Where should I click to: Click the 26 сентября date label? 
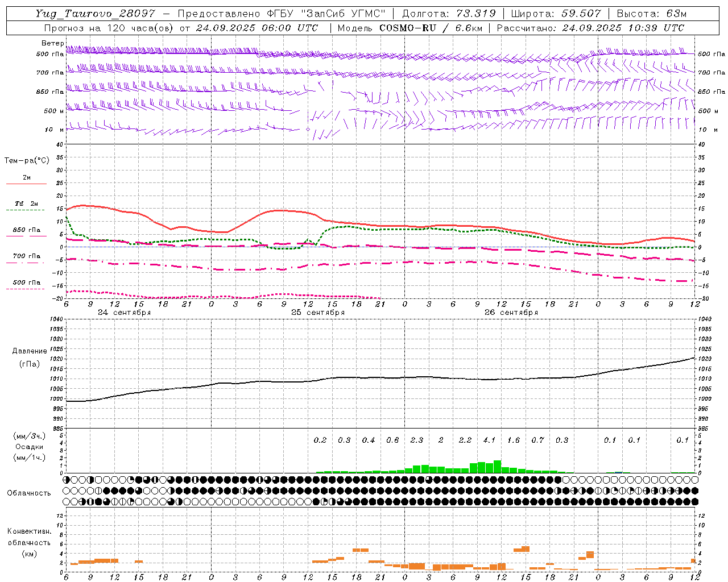click(511, 313)
